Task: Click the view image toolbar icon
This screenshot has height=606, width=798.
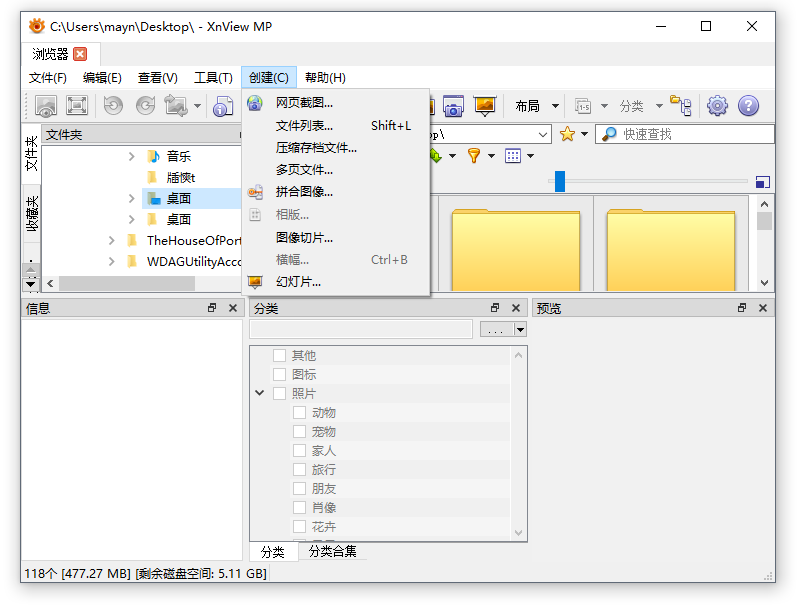Action: pos(46,106)
